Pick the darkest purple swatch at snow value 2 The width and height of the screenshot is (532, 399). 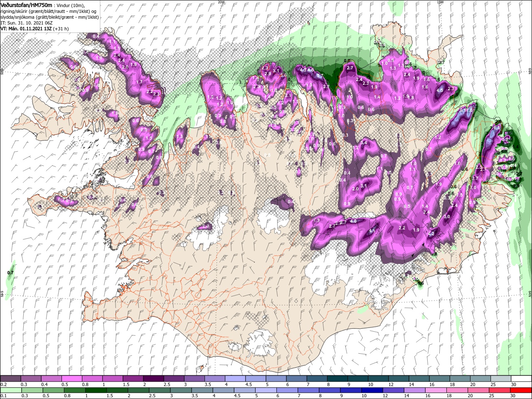(x=153, y=379)
